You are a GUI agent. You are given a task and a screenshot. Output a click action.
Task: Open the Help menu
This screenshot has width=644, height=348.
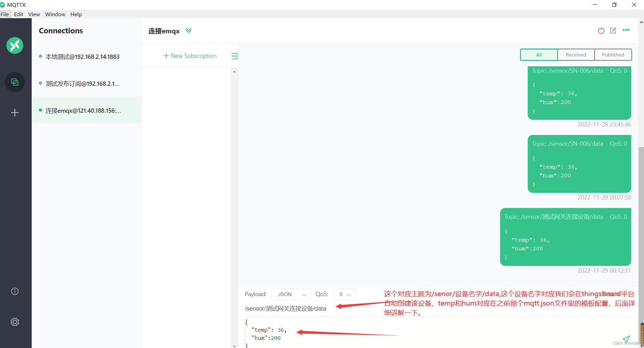[x=76, y=14]
